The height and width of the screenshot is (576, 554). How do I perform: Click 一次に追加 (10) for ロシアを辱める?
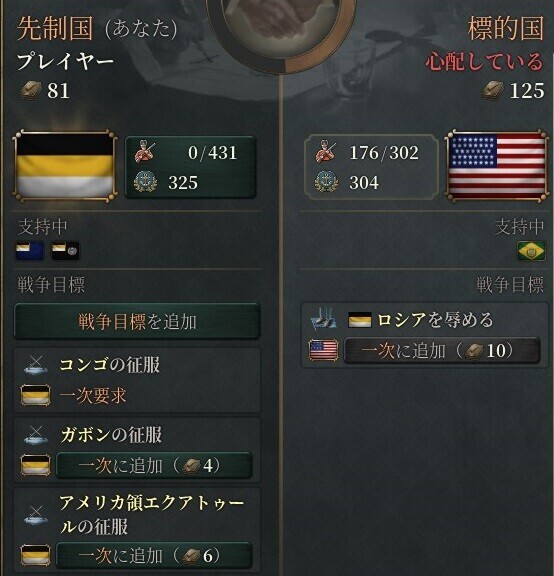(x=442, y=350)
